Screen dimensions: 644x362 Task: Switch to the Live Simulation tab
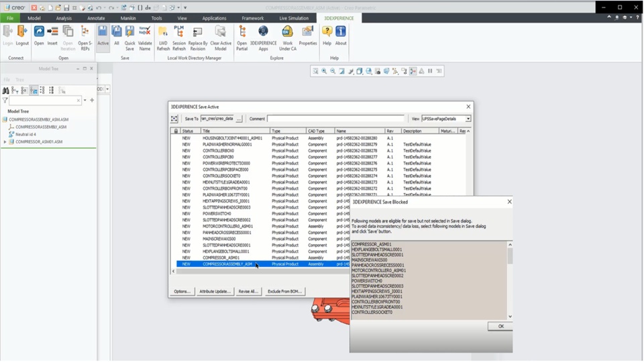point(294,18)
